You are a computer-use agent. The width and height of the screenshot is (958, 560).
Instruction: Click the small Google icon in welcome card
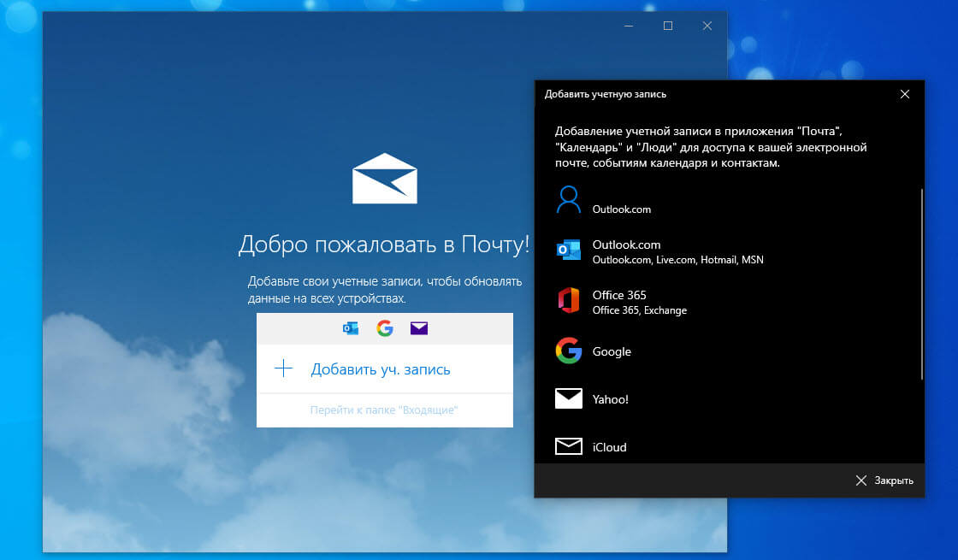coord(384,328)
